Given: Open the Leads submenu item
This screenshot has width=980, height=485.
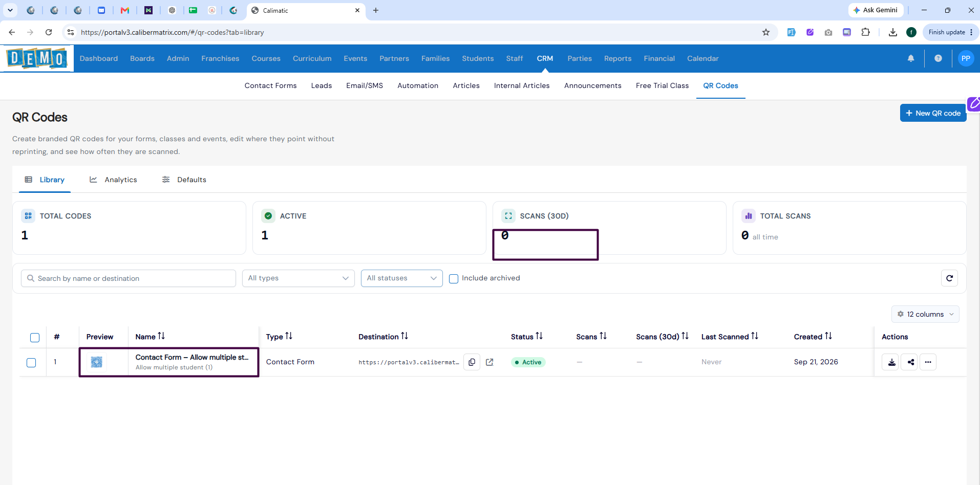Looking at the screenshot, I should click(322, 85).
